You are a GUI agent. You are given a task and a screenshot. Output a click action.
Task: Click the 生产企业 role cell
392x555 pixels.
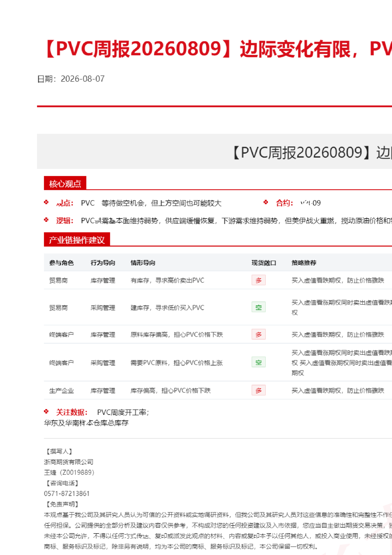pos(61,391)
